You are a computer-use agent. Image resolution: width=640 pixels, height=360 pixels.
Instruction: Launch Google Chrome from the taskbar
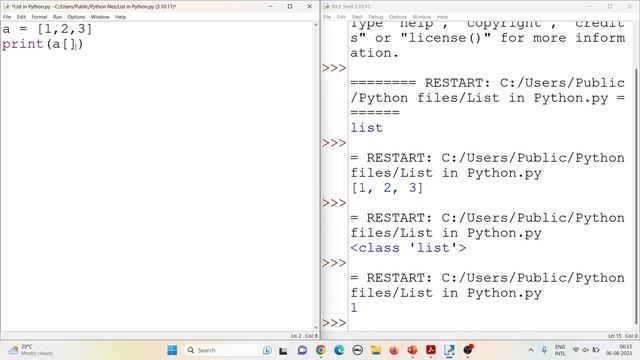coord(321,350)
